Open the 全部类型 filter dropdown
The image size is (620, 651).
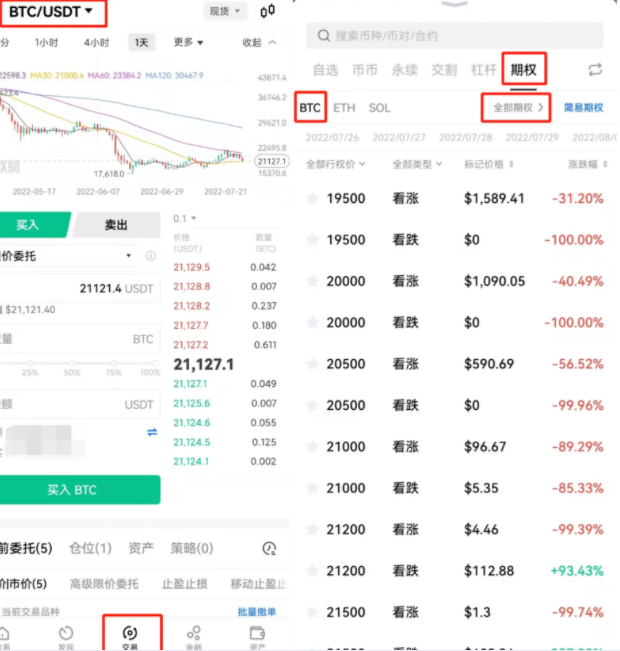click(417, 164)
